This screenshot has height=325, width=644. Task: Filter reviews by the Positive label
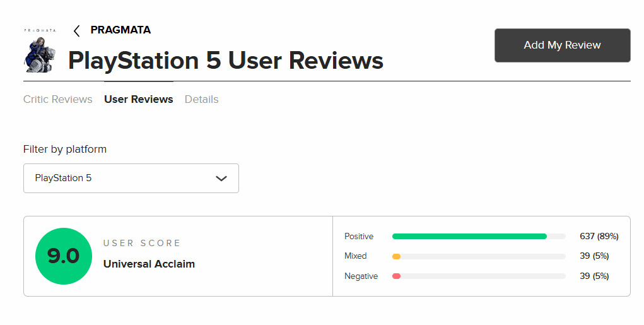(x=359, y=237)
